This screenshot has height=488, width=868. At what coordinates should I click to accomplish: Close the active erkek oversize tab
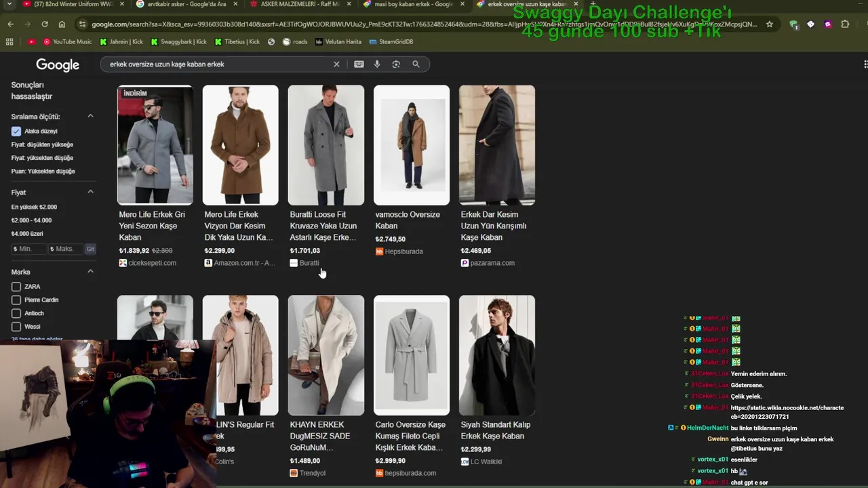(x=576, y=4)
